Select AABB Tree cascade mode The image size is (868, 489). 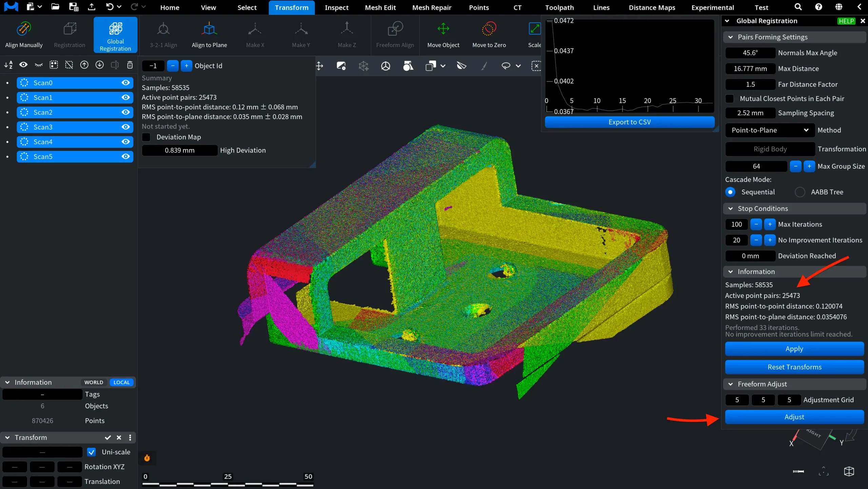point(800,192)
